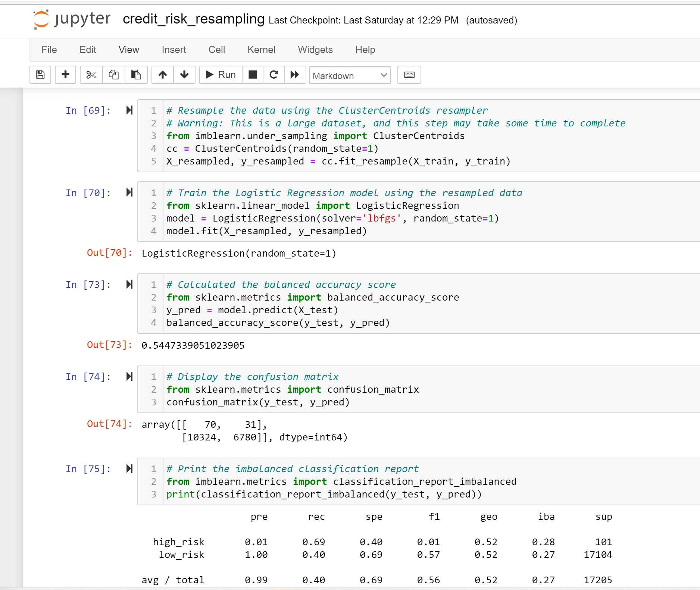Open the cell type dropdown showing Markdown
The height and width of the screenshot is (590, 700).
click(x=349, y=75)
